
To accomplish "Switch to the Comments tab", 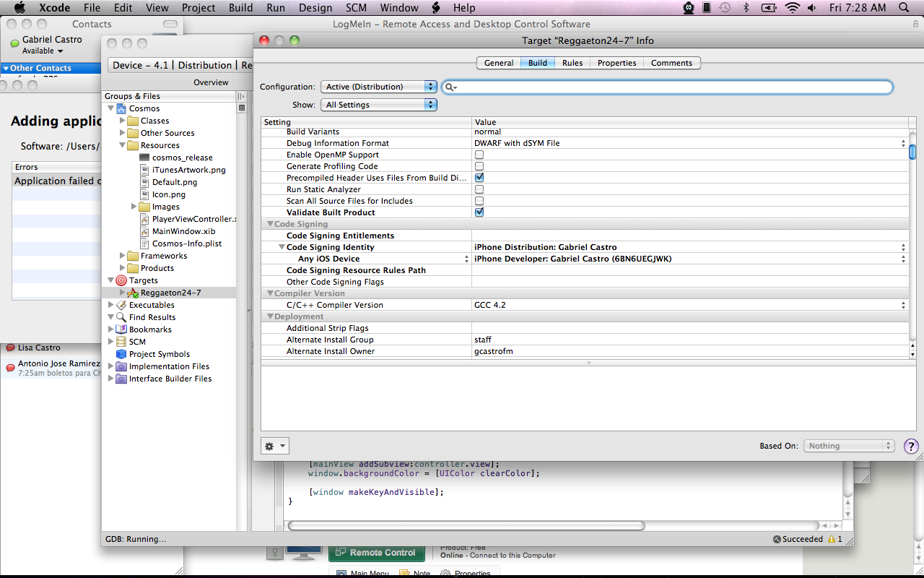I will (671, 63).
